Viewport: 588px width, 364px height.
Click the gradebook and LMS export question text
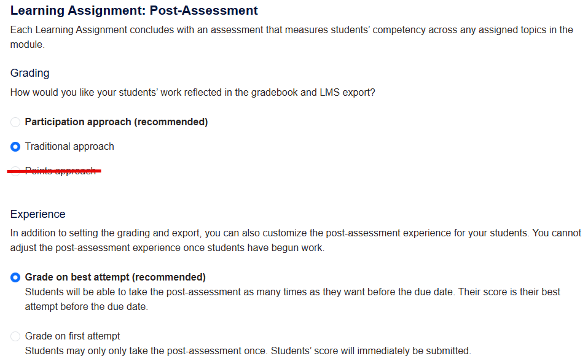pos(192,93)
